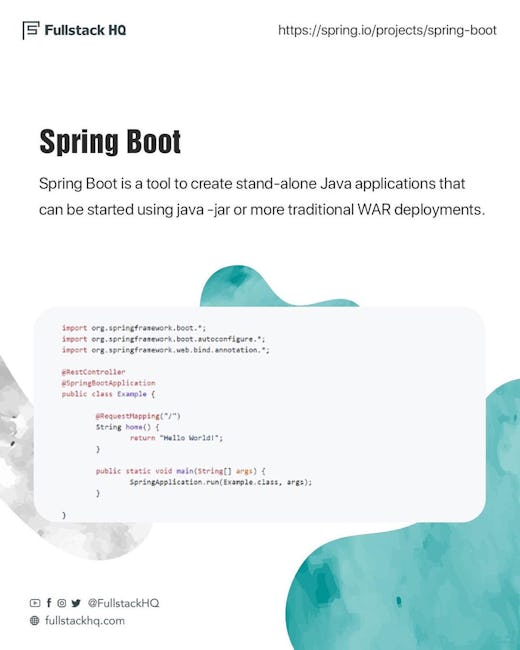This screenshot has width=520, height=650.
Task: Click the @FullstackHQ social handle
Action: (123, 603)
